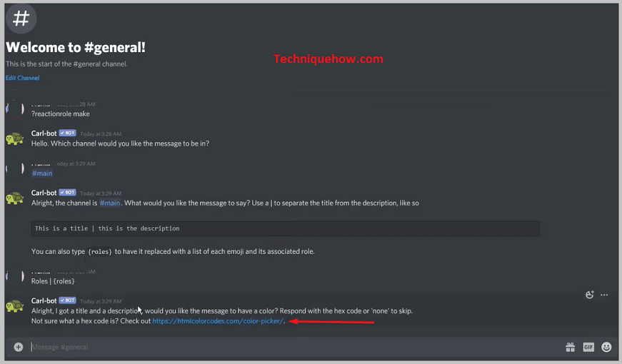Image resolution: width=622 pixels, height=364 pixels.
Task: Open the gift Nitro icon
Action: 570,348
